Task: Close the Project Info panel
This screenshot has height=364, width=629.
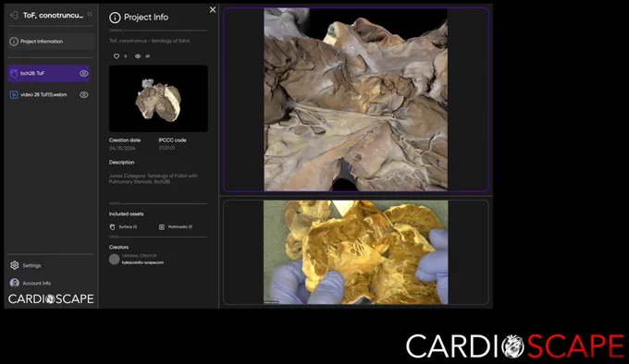Action: (x=213, y=9)
